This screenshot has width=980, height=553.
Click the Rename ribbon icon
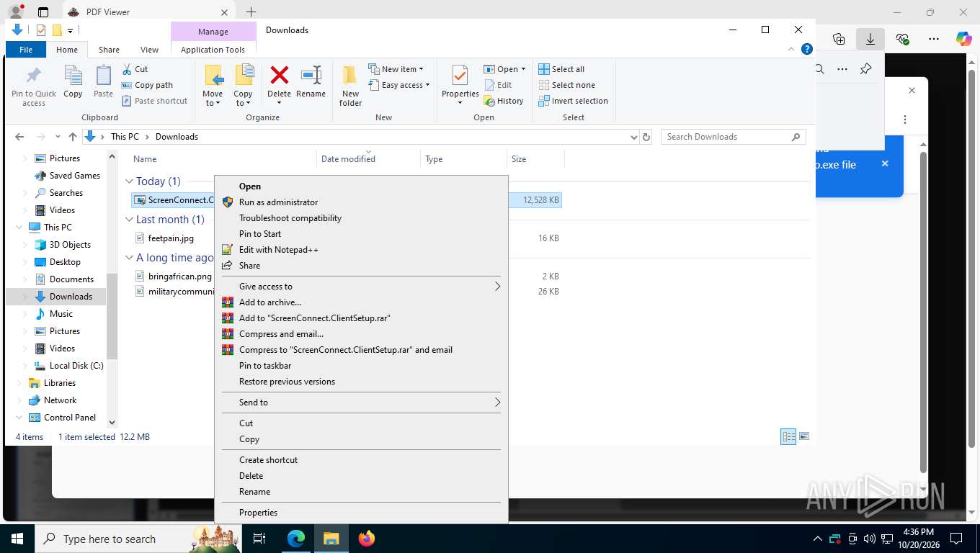[x=311, y=75]
